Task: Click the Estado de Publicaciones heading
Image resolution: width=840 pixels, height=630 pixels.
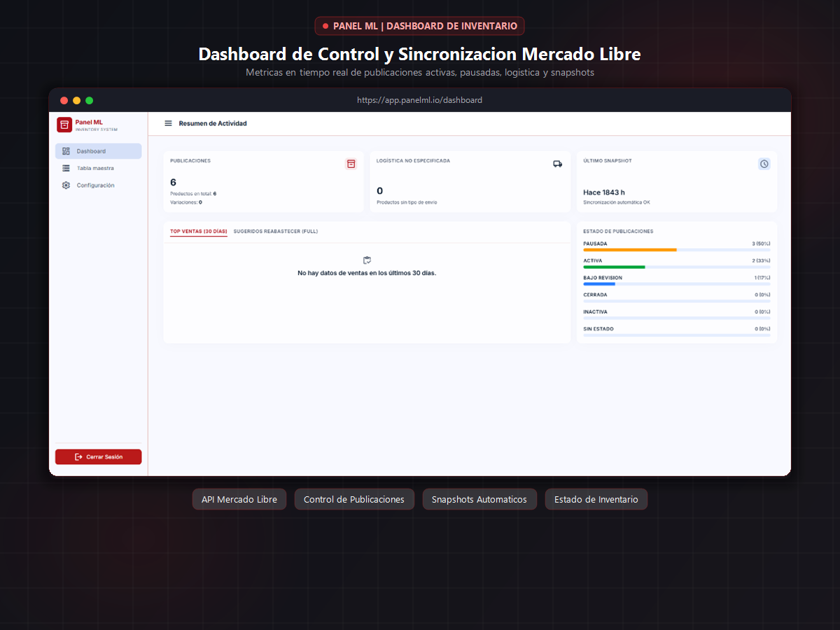Action: point(618,231)
